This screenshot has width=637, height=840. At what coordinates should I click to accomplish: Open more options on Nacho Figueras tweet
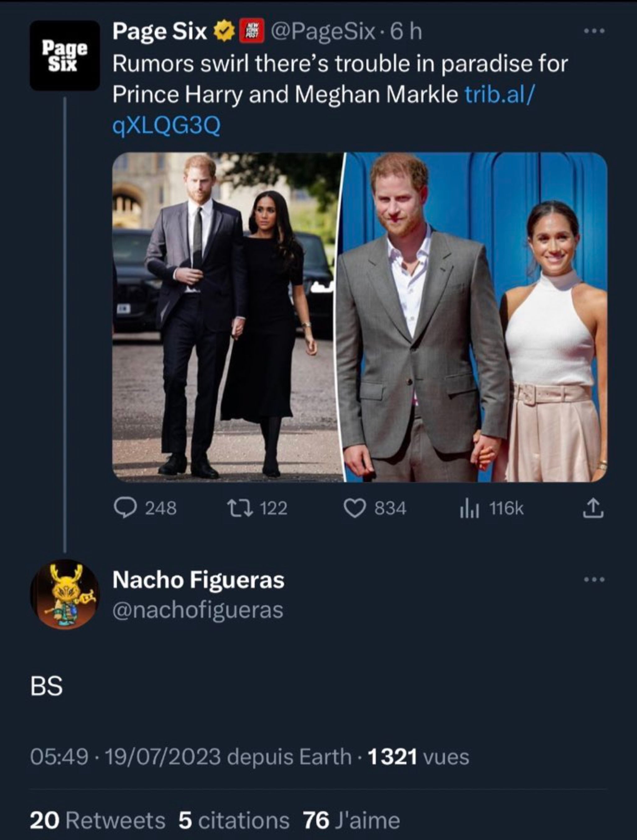tap(594, 580)
